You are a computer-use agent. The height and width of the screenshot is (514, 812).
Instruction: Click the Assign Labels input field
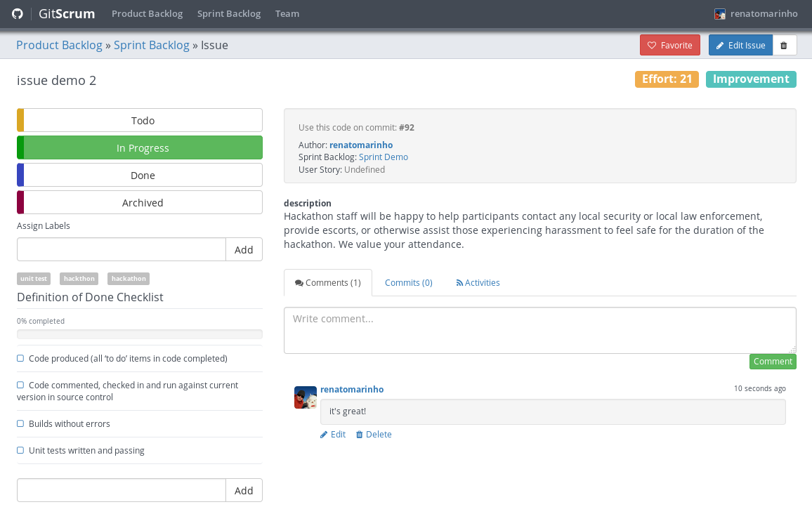coord(122,249)
